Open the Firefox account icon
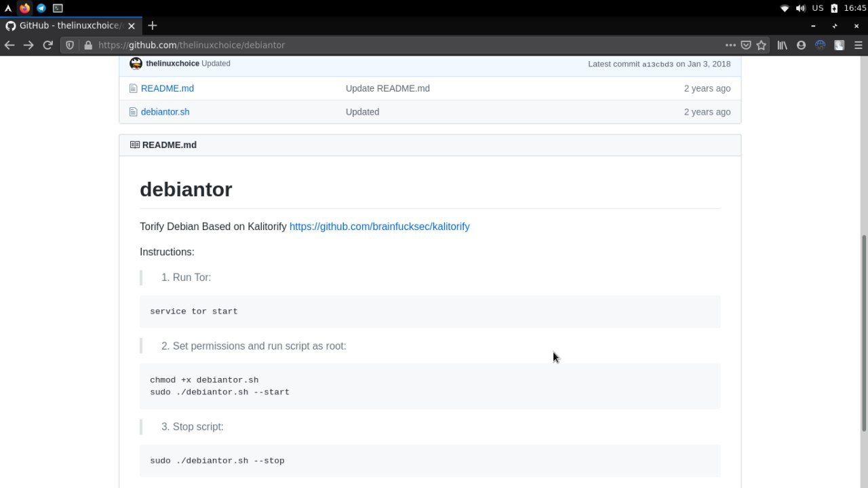 coord(801,45)
